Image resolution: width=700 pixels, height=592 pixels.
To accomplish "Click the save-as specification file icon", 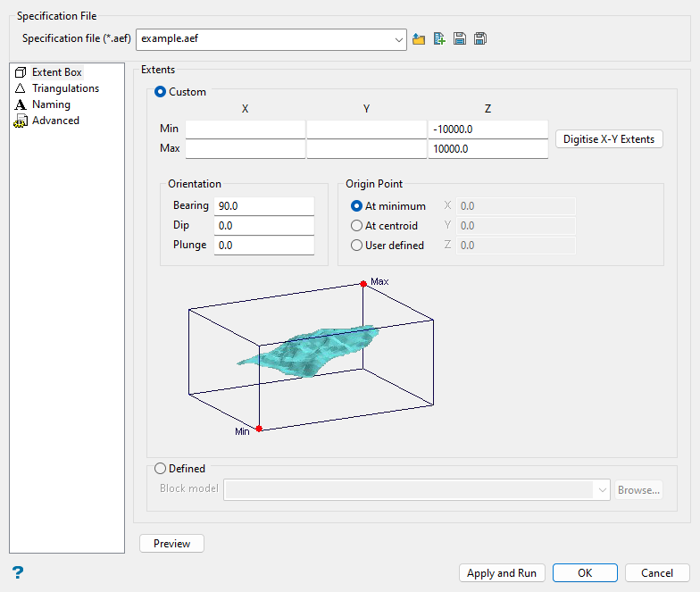I will tap(480, 39).
